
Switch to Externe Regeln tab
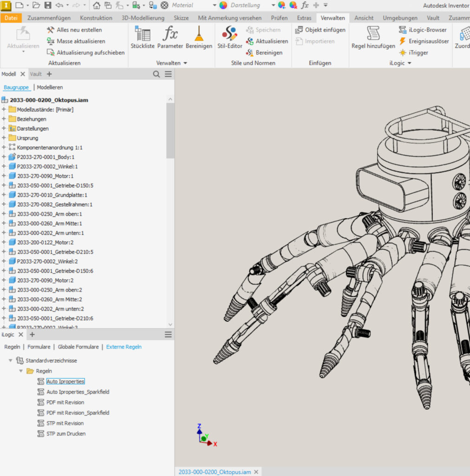(x=124, y=347)
